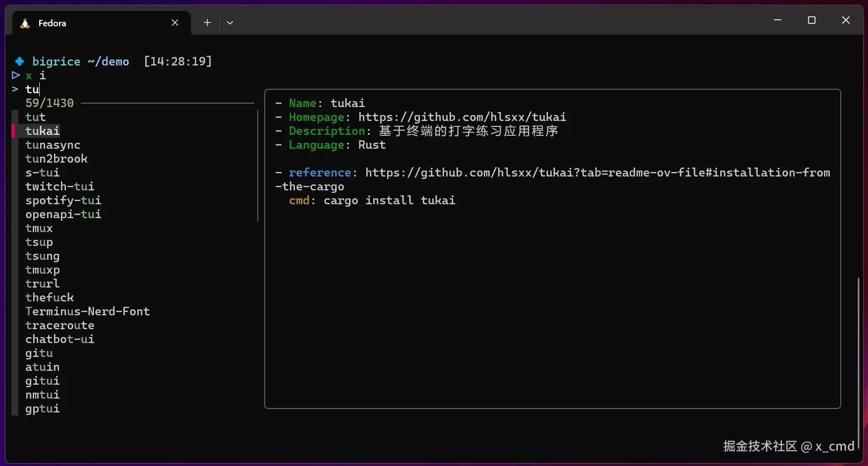Click the search input containing 'tu'
The image size is (868, 466).
33,89
